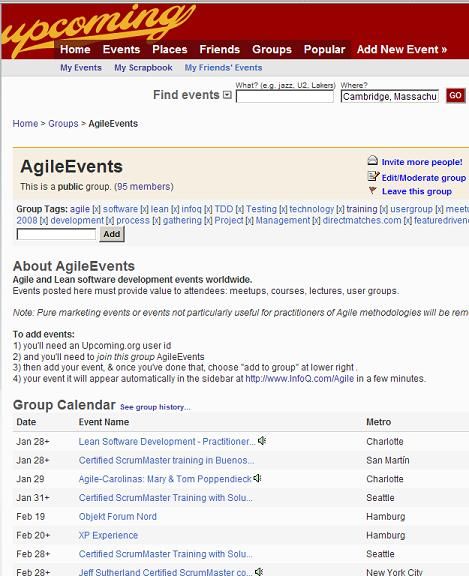Open Objekt Forum Nord event
This screenshot has height=576, width=469.
118,516
